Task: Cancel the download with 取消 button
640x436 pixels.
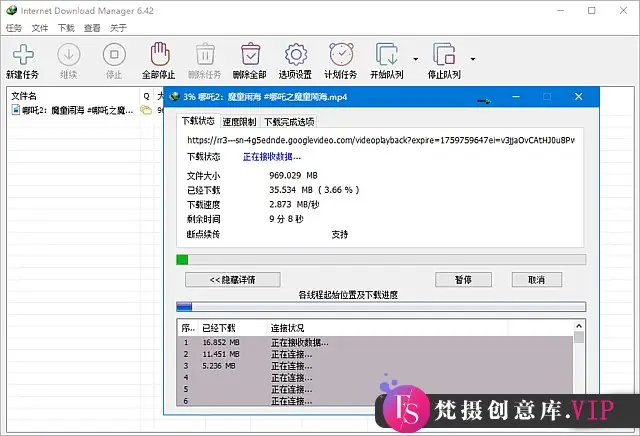Action: [x=537, y=280]
